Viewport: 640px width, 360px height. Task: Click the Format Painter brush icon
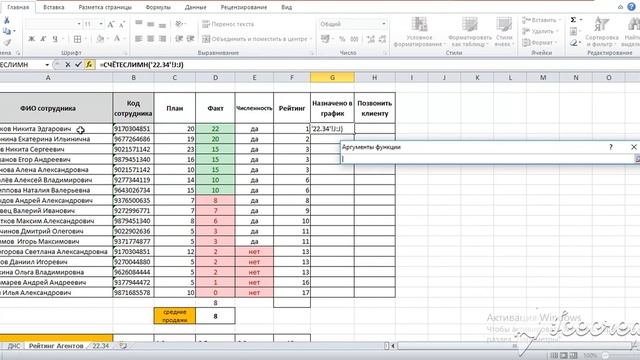click(7, 42)
